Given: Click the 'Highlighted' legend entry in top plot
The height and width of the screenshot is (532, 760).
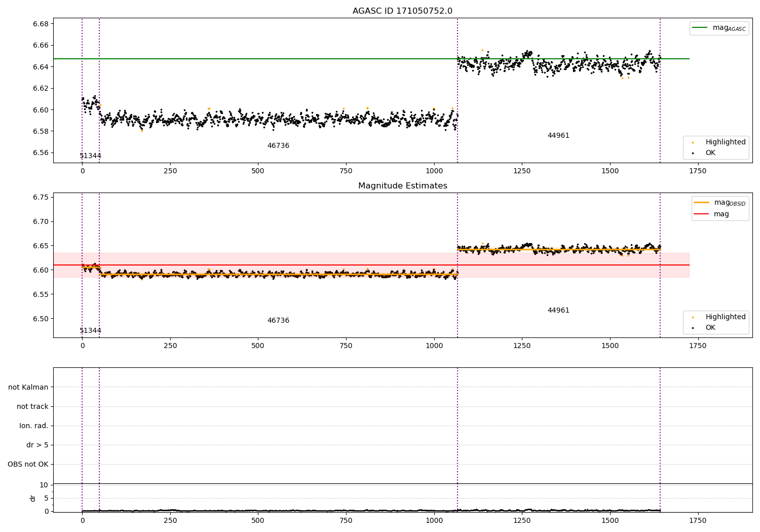Looking at the screenshot, I should pos(719,142).
